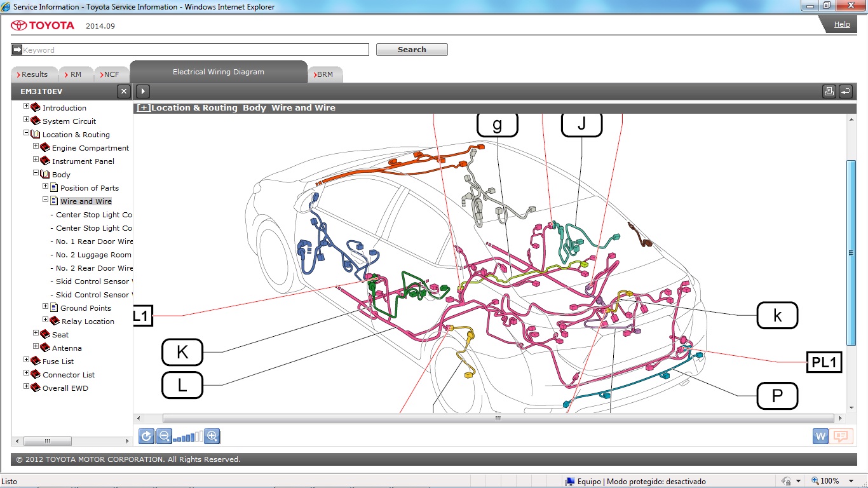Click the connector label J on diagram
The image size is (868, 488).
(581, 125)
